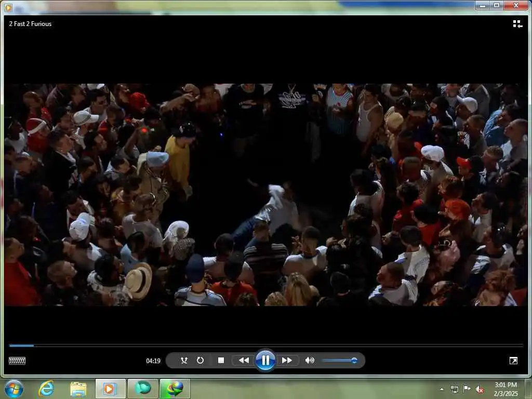
Task: Launch Internet Explorer from the taskbar
Action: point(46,389)
